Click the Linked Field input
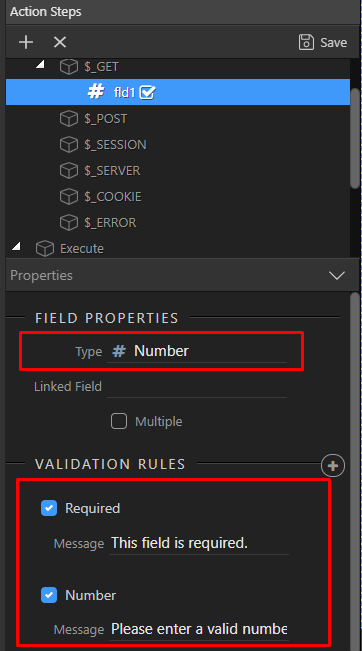The height and width of the screenshot is (651, 362). 197,387
